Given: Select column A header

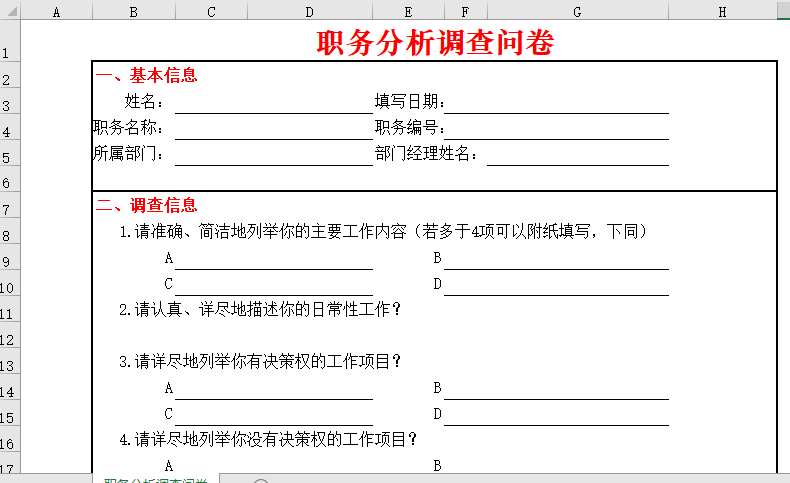Looking at the screenshot, I should [56, 11].
